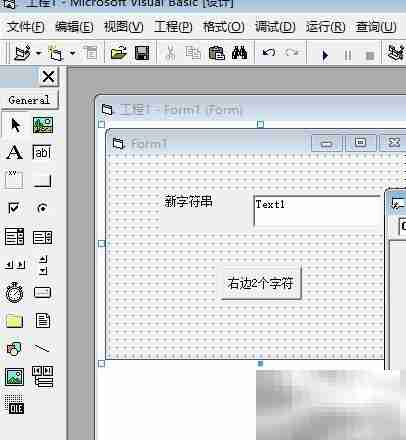The width and height of the screenshot is (406, 440).
Task: Minimize the Form1 design window
Action: (x=327, y=143)
